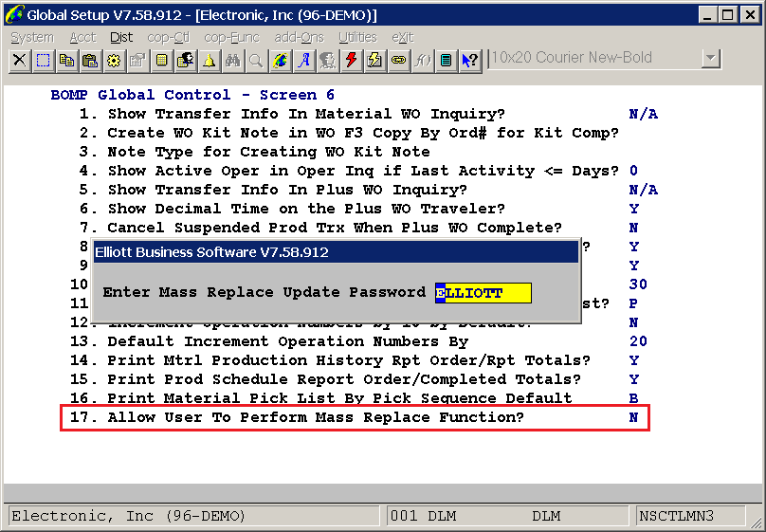Viewport: 766px width, 532px height.
Task: Maximize the Global Setup window
Action: pos(727,15)
